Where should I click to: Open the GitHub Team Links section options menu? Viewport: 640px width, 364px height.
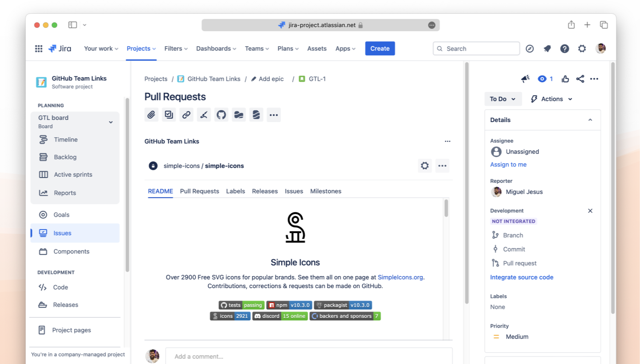point(447,141)
